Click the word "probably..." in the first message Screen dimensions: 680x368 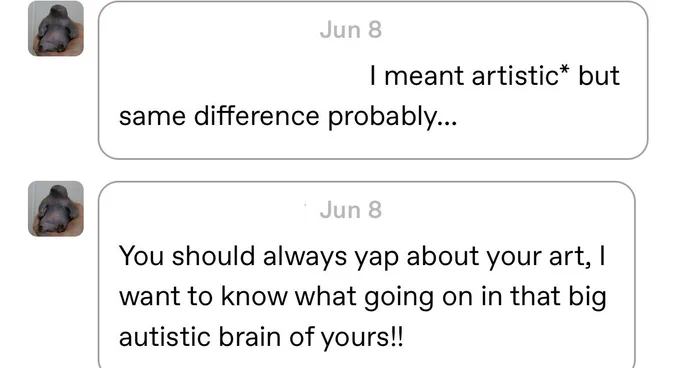point(392,117)
